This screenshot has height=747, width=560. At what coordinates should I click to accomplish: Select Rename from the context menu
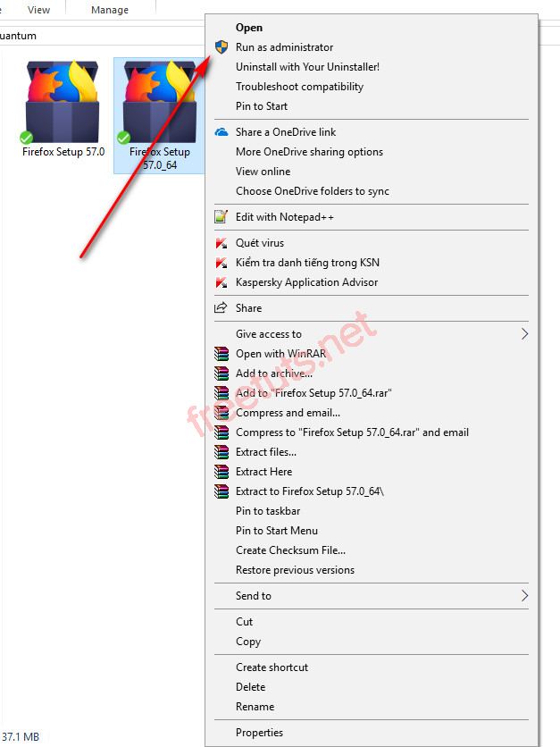click(372, 707)
